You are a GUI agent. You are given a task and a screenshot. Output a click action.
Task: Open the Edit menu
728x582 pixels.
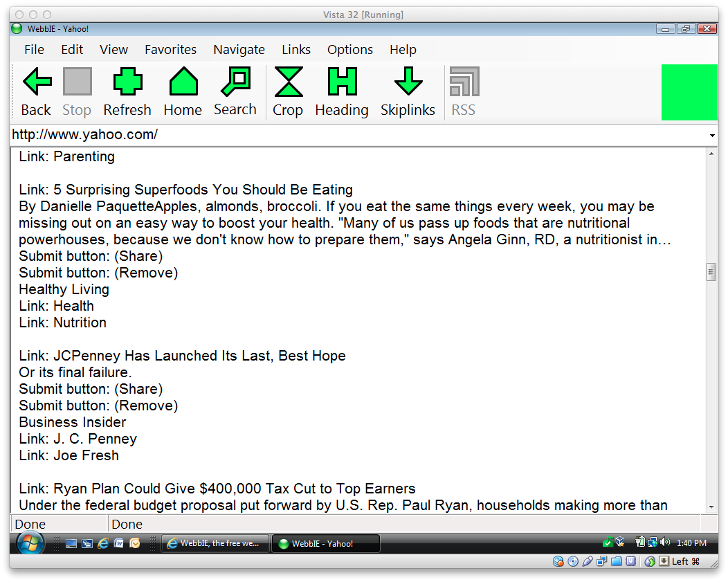coord(72,50)
